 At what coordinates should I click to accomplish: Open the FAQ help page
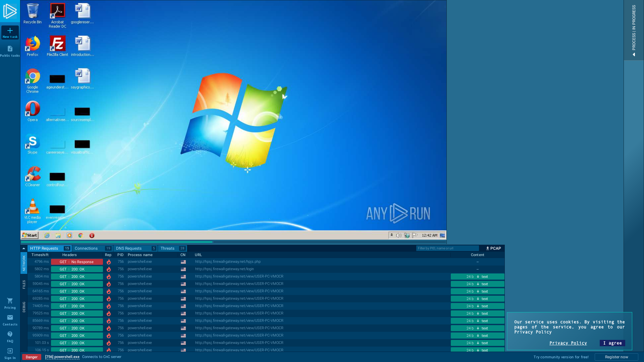tap(10, 337)
